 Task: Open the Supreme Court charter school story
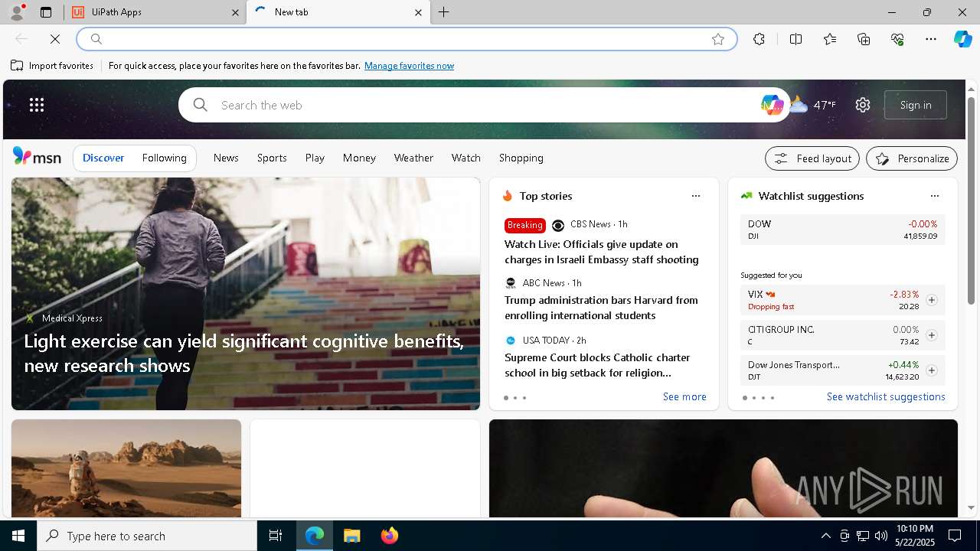click(597, 365)
